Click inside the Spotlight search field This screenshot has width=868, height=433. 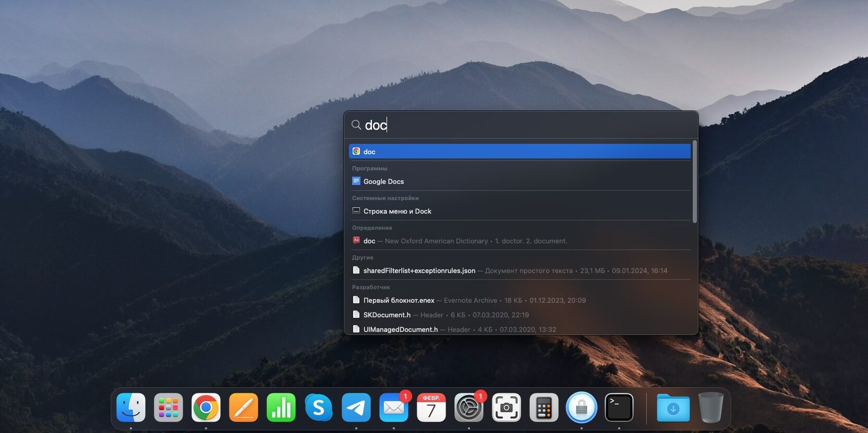point(522,125)
